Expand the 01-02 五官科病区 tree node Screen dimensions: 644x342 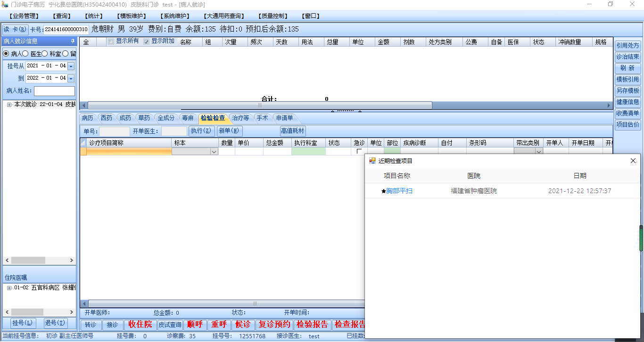click(9, 288)
